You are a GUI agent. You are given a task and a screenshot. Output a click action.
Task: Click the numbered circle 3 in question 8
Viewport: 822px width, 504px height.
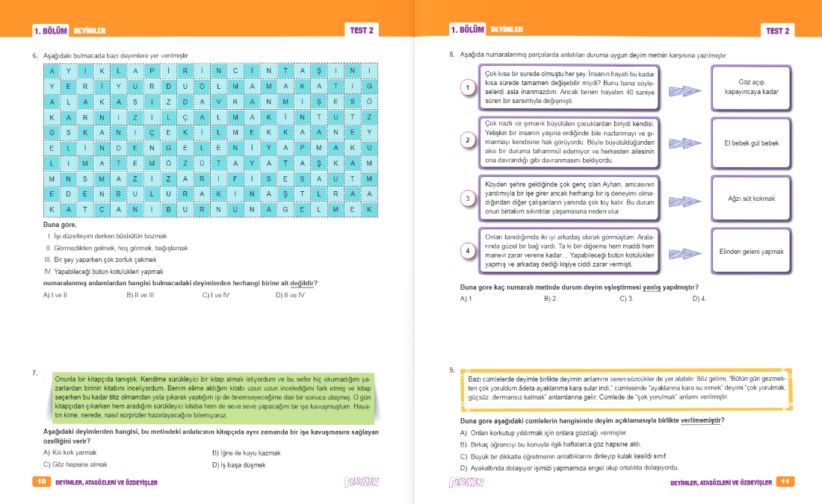(468, 198)
